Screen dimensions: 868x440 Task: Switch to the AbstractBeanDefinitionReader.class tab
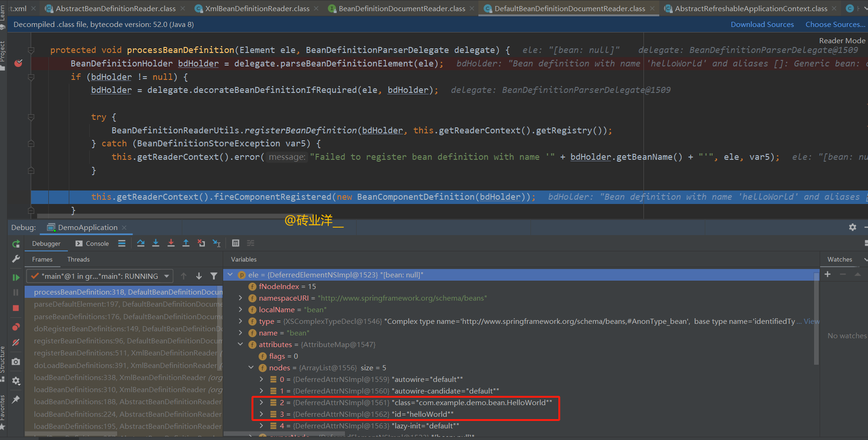pos(115,8)
